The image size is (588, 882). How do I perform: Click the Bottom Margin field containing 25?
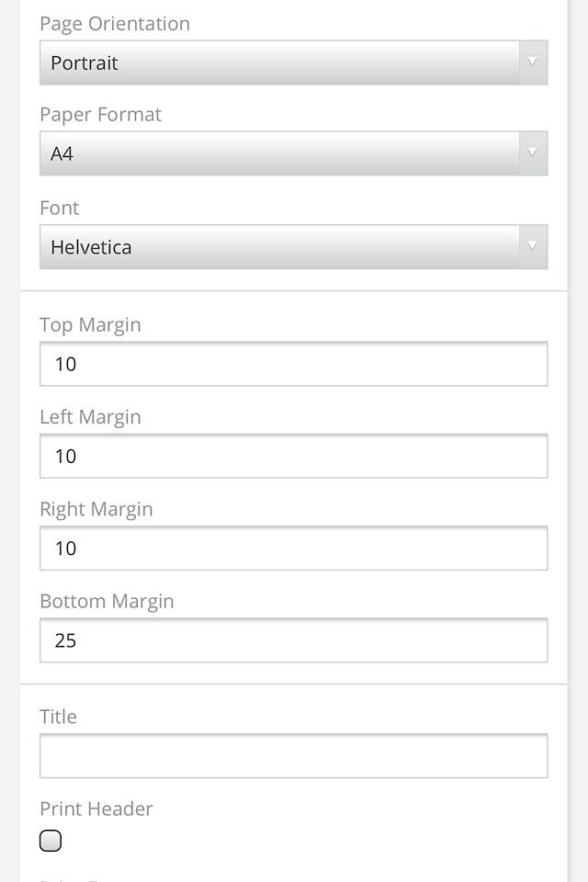pos(293,640)
